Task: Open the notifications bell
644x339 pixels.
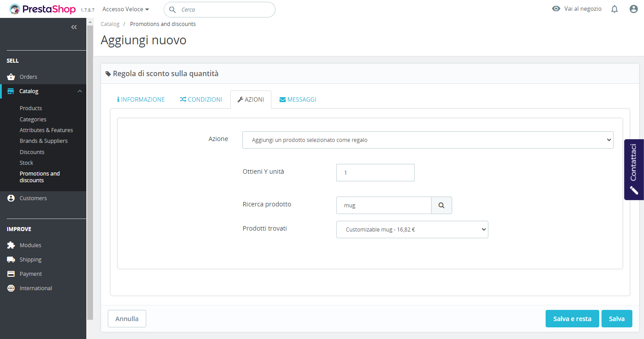Action: [614, 9]
